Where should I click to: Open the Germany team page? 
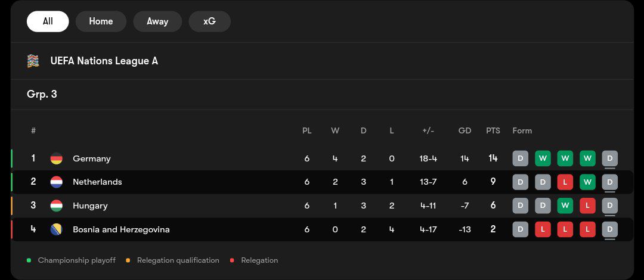(x=92, y=158)
